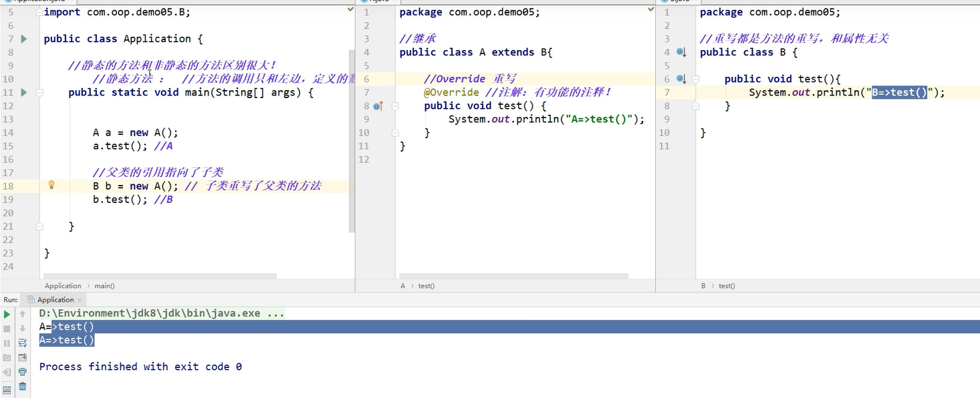Viewport: 980px width, 398px height.
Task: Click 'main()' in Application editor breadcrumb
Action: pyautogui.click(x=104, y=286)
